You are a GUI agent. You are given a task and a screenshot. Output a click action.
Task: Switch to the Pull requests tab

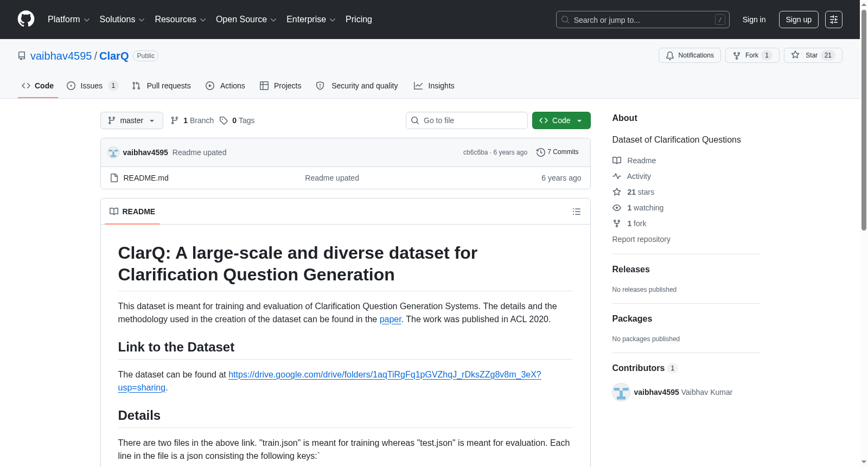161,86
